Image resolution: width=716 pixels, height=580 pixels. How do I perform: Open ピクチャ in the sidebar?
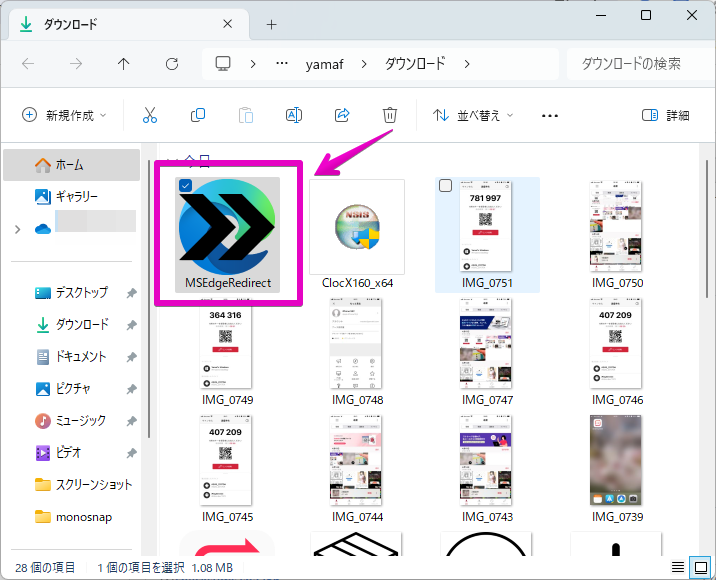click(71, 388)
